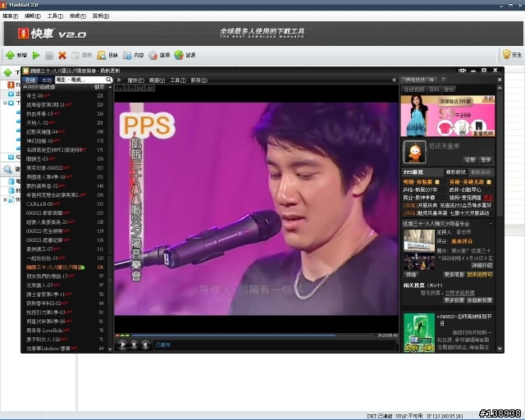Click the 觀眾 column sort header
Image resolution: width=525 pixels, height=420 pixels.
pos(99,87)
